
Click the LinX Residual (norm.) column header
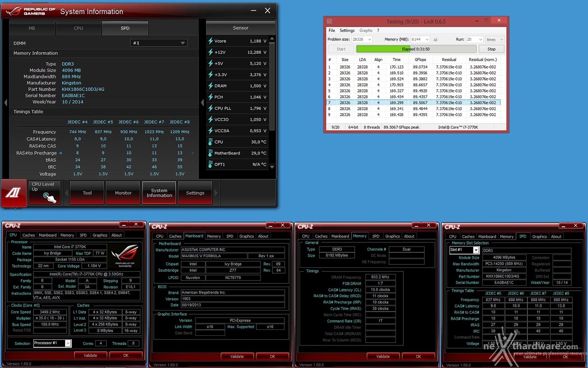482,59
